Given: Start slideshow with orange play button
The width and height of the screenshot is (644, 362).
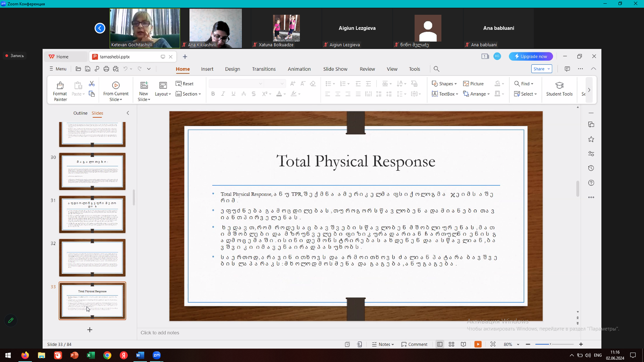Looking at the screenshot, I should click(x=478, y=344).
